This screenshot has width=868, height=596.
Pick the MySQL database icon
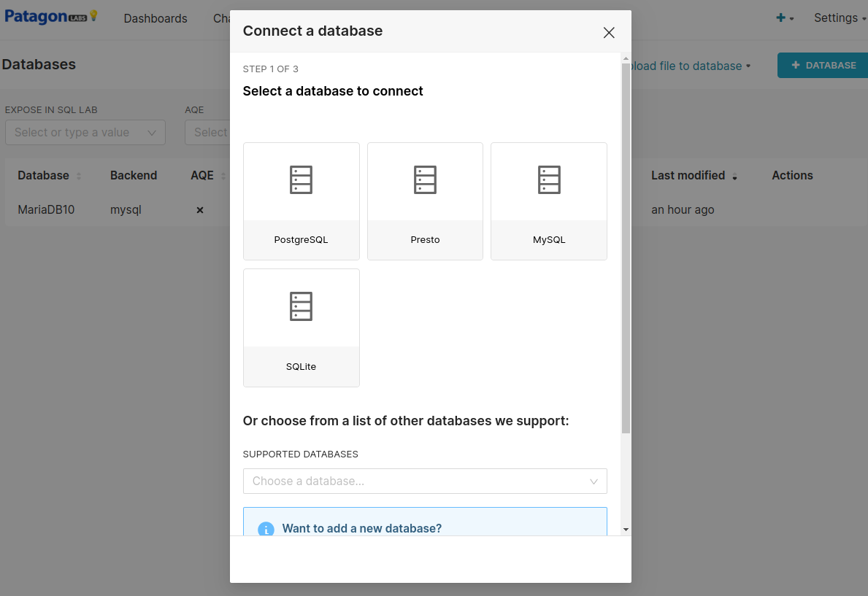point(549,180)
